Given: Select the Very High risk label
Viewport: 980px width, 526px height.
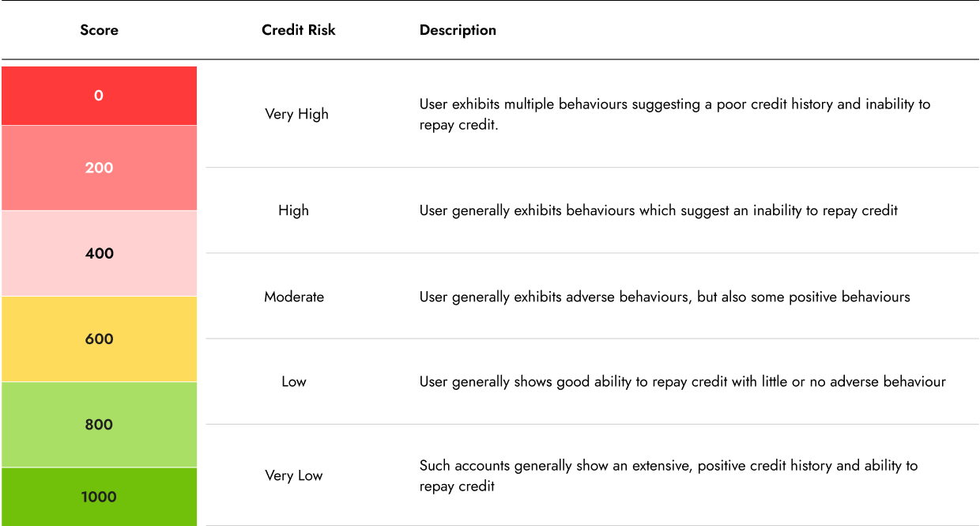Looking at the screenshot, I should (x=296, y=114).
